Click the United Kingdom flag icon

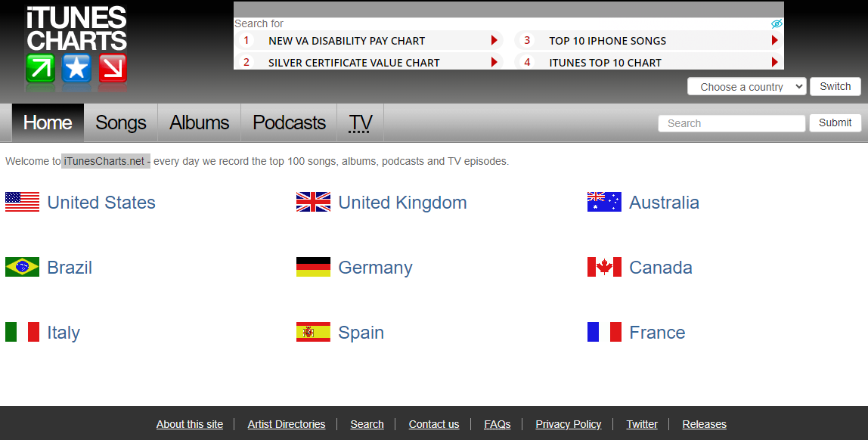313,202
